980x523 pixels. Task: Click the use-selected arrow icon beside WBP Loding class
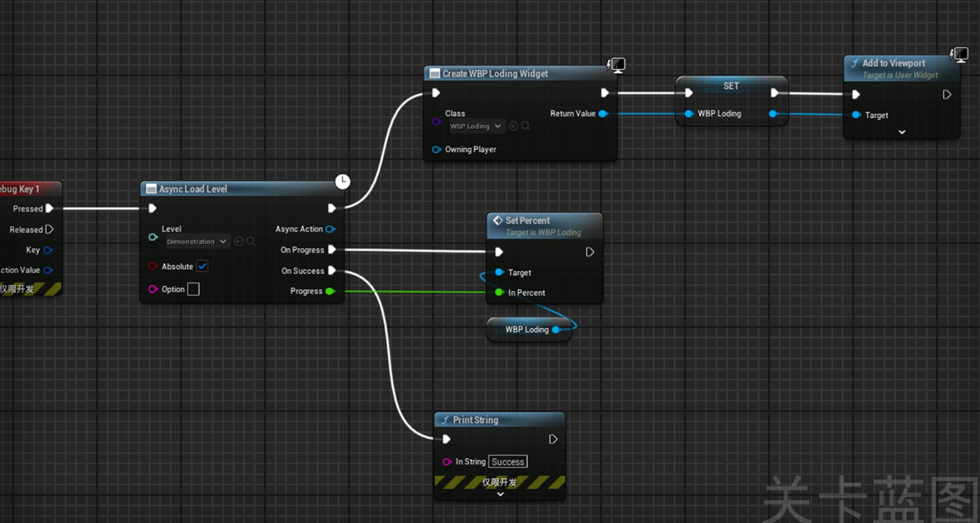(514, 126)
